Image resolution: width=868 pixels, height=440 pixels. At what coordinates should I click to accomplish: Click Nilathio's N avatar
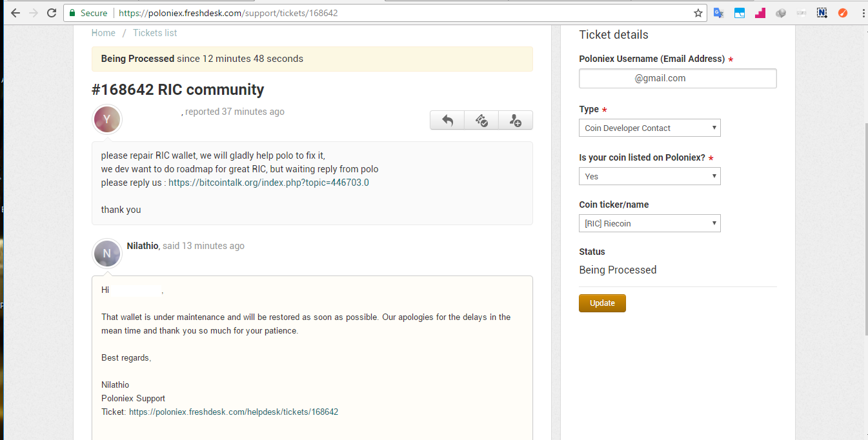pyautogui.click(x=107, y=254)
